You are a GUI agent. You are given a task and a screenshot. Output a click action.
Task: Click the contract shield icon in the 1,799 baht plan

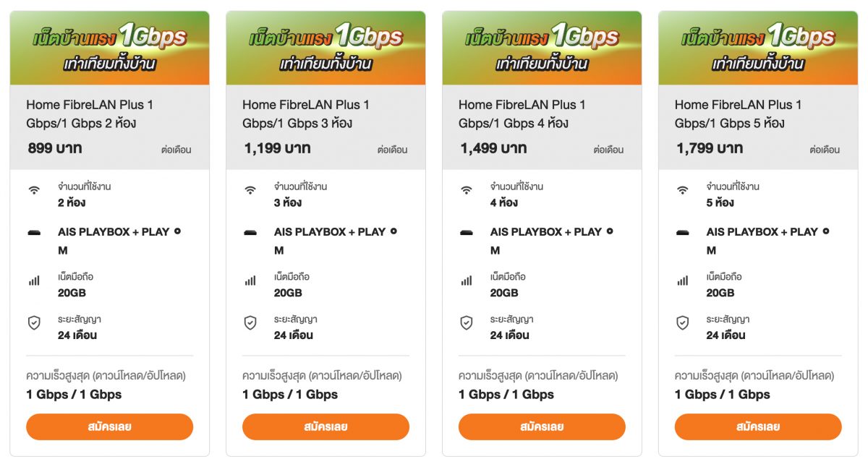682,323
